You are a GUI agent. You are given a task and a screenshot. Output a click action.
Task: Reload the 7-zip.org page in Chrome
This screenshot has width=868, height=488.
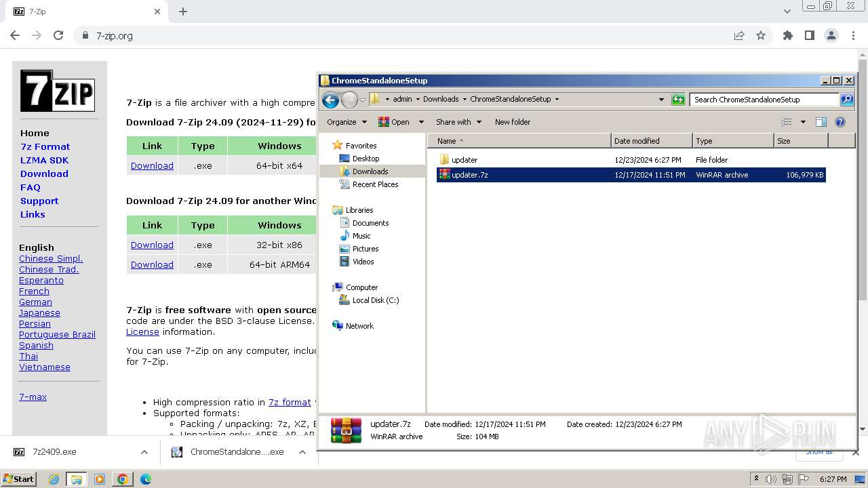pyautogui.click(x=58, y=35)
